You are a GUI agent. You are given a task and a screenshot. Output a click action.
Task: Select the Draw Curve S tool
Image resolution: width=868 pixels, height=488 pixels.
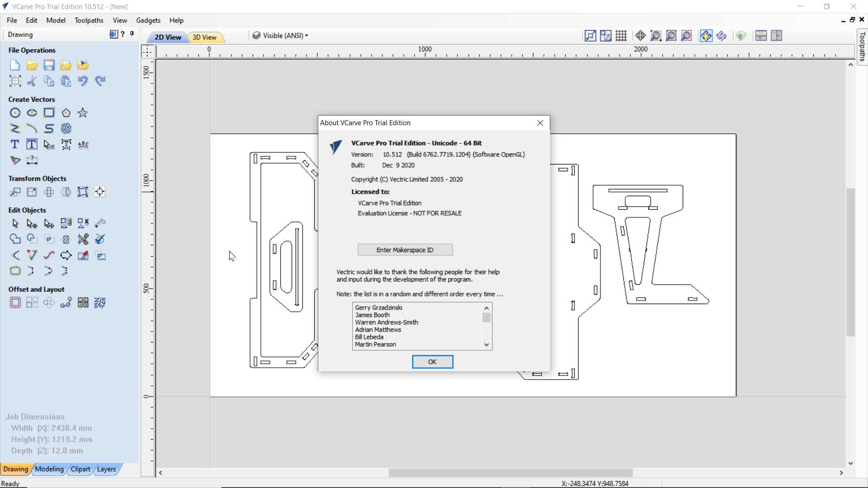[x=49, y=129]
